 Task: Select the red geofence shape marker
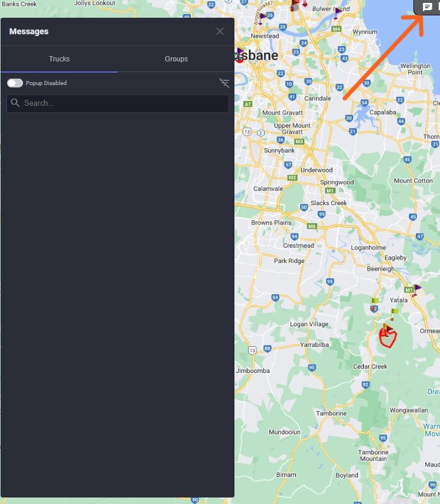click(388, 338)
